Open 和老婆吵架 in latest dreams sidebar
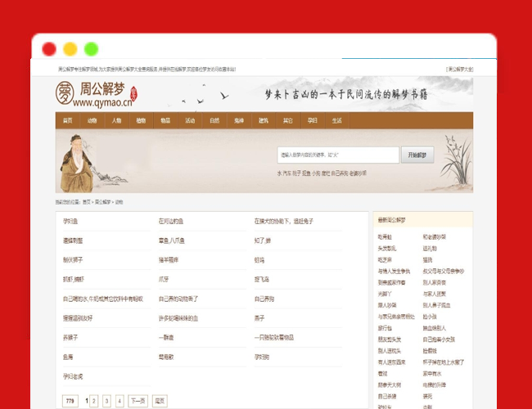The width and height of the screenshot is (532, 409). [x=435, y=237]
